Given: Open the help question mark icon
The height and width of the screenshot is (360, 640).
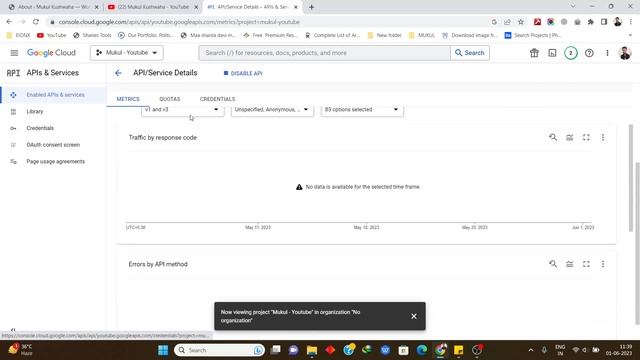Looking at the screenshot, I should point(589,53).
